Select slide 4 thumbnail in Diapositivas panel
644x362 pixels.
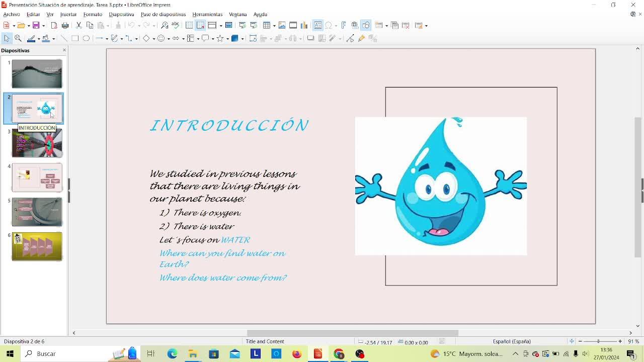coord(37,177)
